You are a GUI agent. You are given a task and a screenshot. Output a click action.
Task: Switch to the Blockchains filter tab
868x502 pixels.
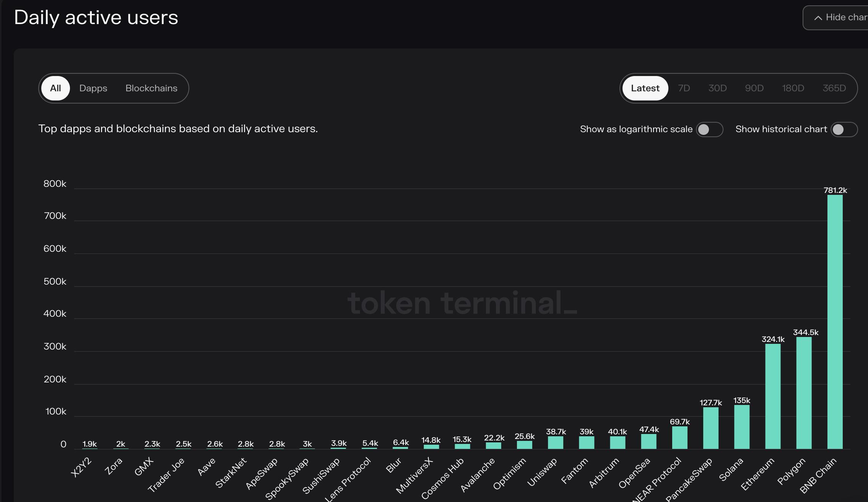pos(151,88)
